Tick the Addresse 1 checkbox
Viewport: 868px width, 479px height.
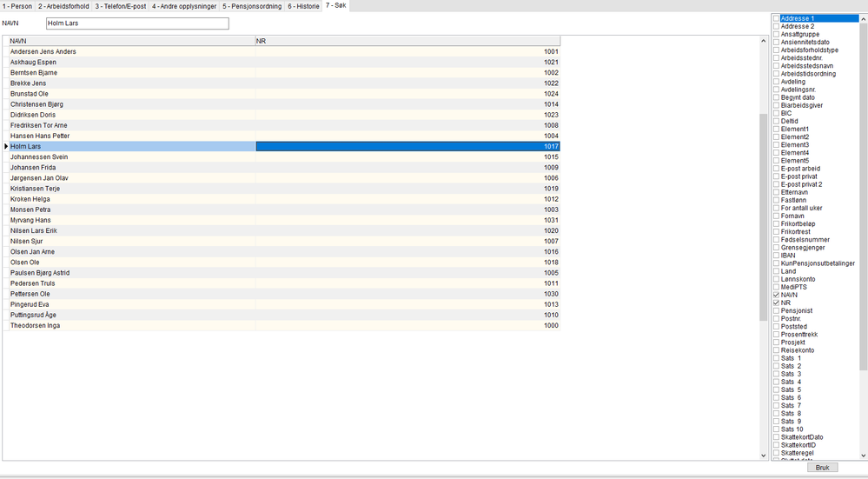click(x=776, y=18)
